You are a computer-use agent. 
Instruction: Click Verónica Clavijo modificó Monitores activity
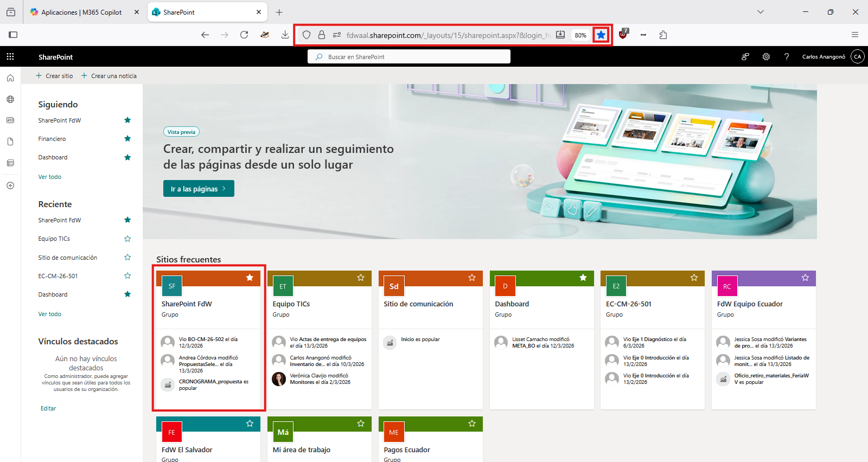click(320, 379)
